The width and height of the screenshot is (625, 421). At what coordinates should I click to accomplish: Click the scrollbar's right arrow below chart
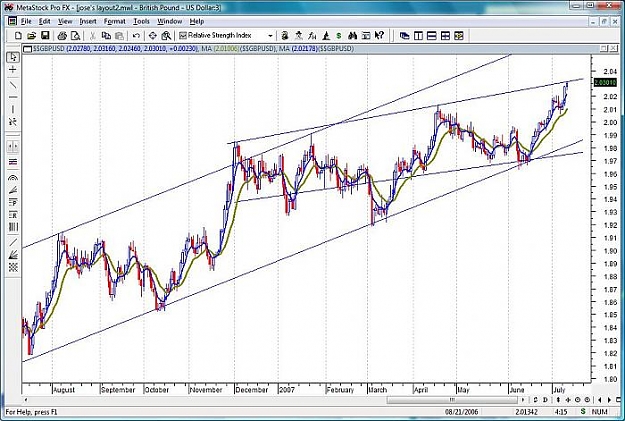coord(523,399)
